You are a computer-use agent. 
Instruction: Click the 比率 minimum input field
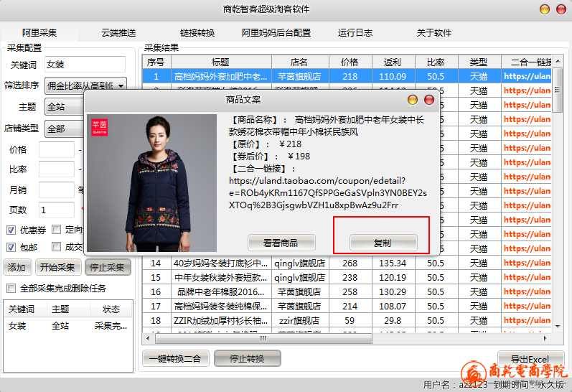click(57, 169)
